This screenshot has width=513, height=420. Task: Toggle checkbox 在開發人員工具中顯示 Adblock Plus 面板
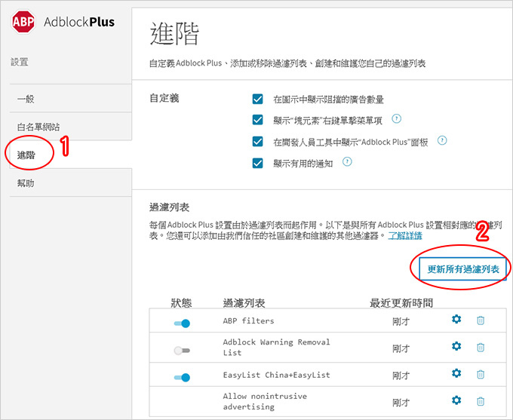click(x=257, y=141)
